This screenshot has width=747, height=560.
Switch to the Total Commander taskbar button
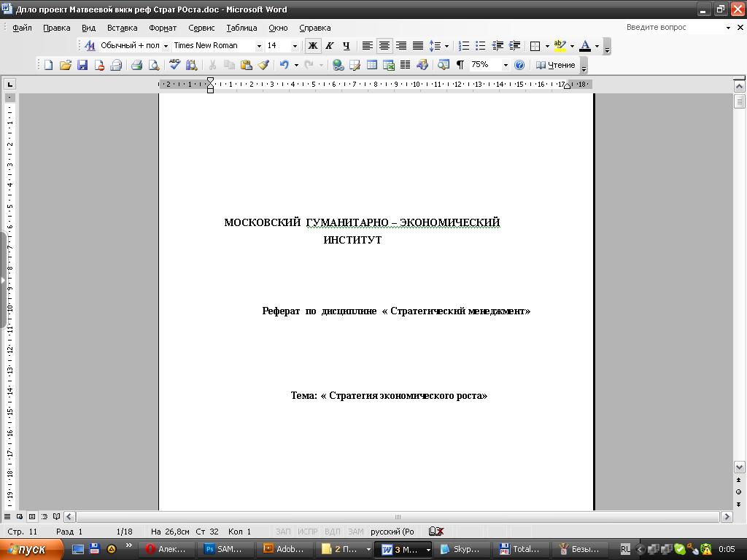tap(520, 549)
